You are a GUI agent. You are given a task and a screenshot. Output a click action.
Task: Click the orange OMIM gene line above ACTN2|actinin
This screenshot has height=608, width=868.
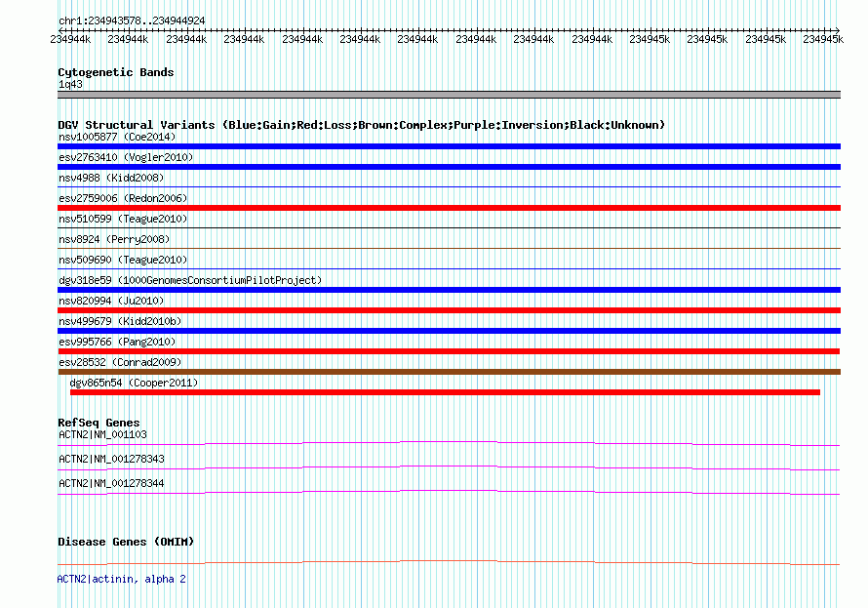pos(449,562)
